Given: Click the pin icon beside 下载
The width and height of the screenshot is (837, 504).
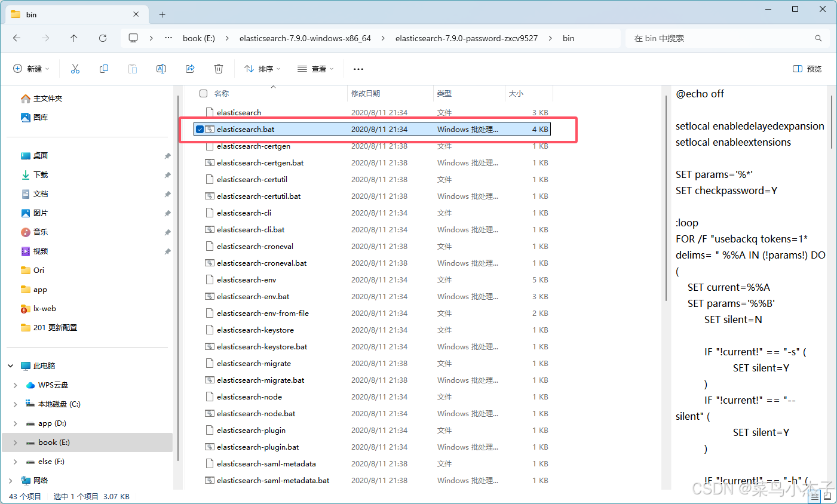Looking at the screenshot, I should pyautogui.click(x=167, y=175).
